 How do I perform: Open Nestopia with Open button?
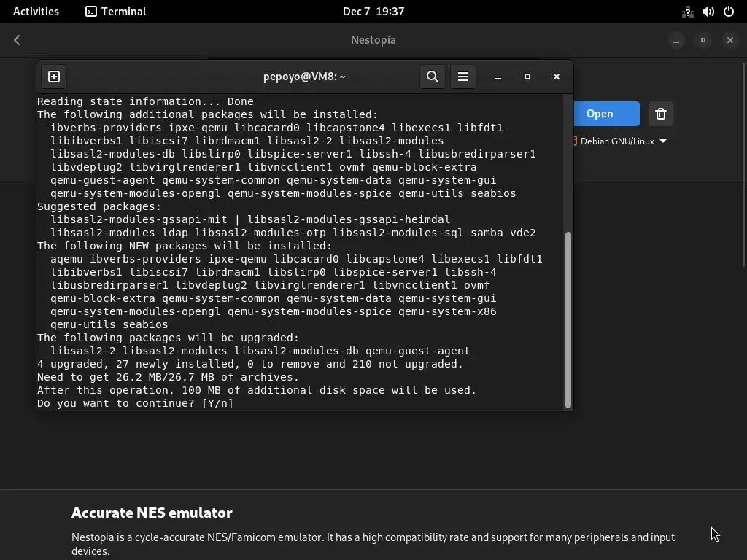(x=606, y=114)
